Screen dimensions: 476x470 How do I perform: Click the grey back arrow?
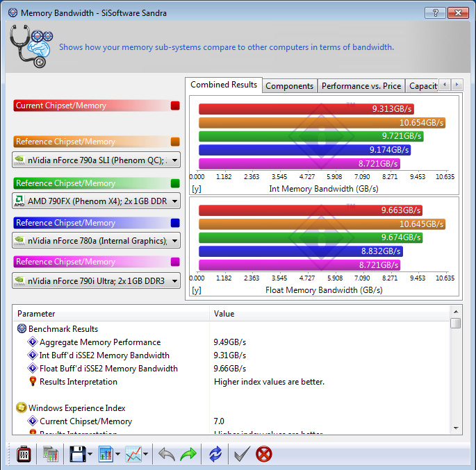pos(167,454)
